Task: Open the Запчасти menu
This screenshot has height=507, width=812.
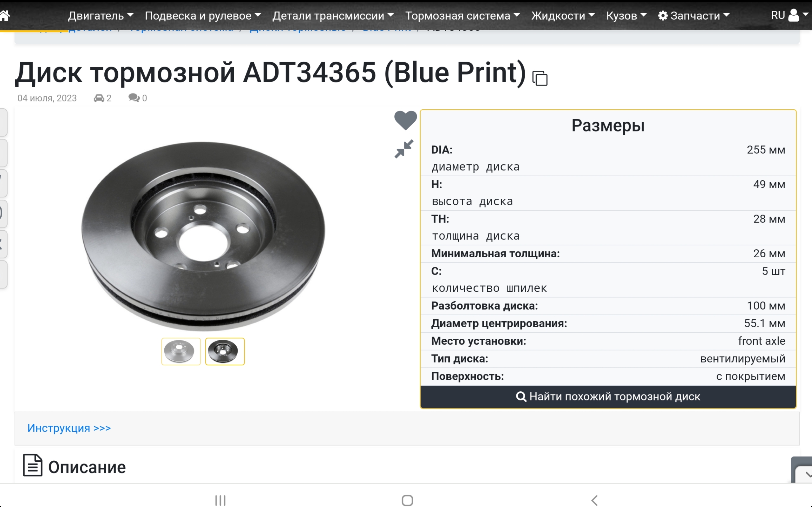Action: click(x=694, y=16)
